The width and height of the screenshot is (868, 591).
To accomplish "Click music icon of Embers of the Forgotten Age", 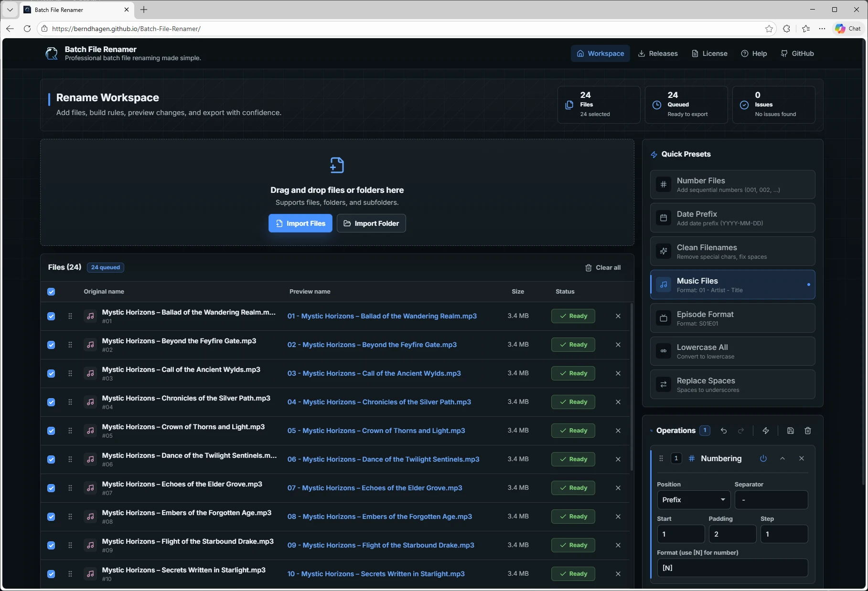I will (90, 517).
